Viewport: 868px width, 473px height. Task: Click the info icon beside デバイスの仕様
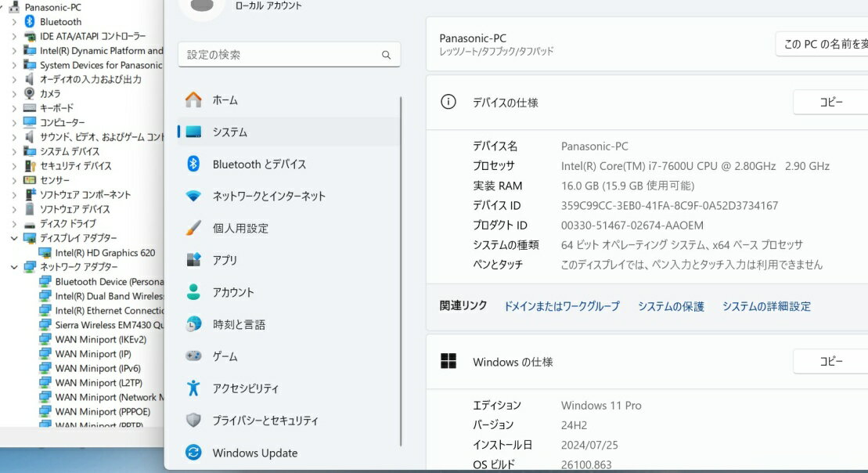coord(448,103)
